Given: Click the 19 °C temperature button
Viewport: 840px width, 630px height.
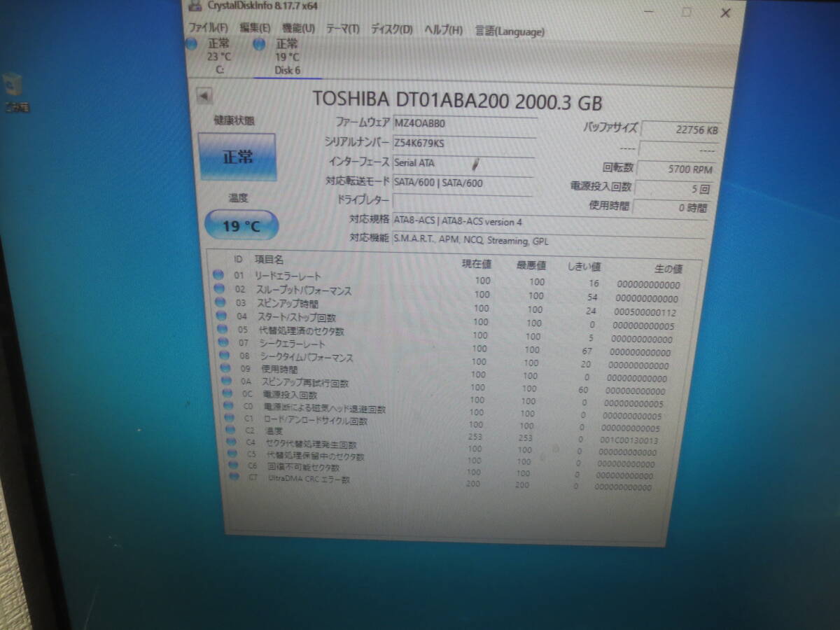Looking at the screenshot, I should pos(241,225).
